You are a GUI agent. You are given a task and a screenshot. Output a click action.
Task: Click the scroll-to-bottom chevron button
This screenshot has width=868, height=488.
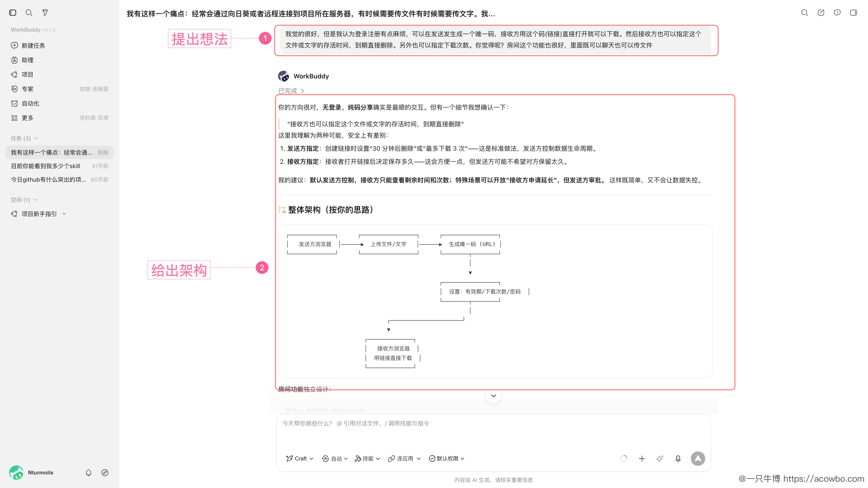tap(494, 396)
